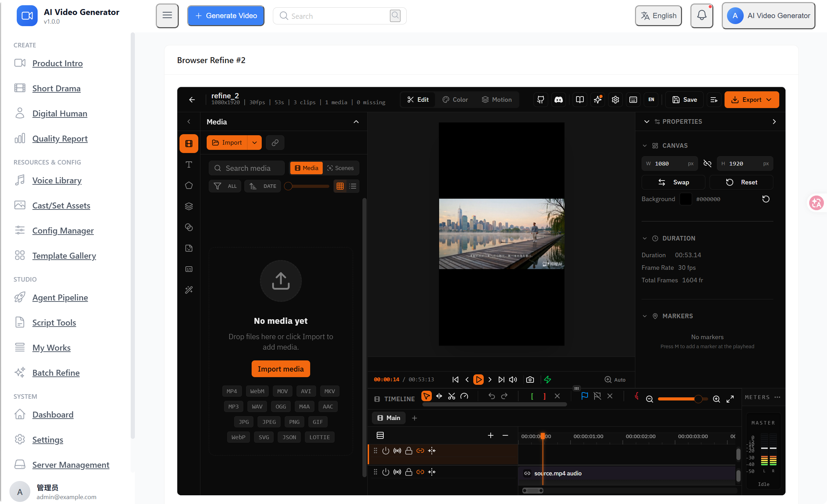
Task: Click the Swap canvas dimensions button
Action: click(x=673, y=182)
